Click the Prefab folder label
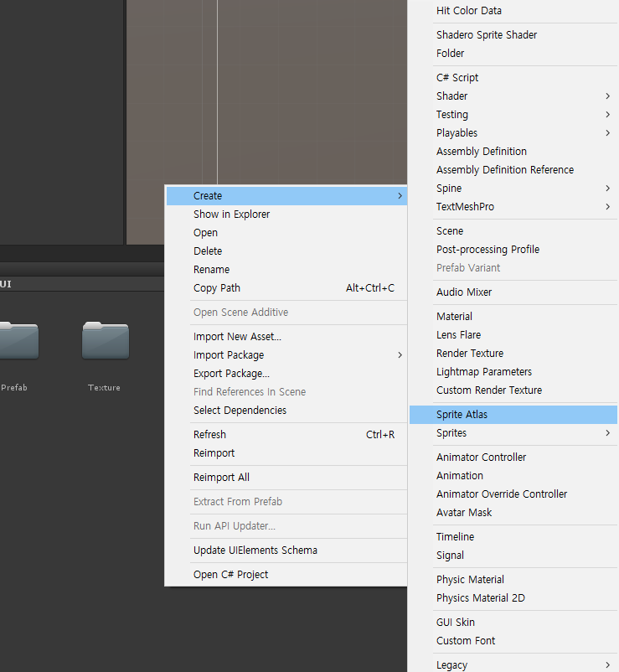619x672 pixels. (x=14, y=387)
